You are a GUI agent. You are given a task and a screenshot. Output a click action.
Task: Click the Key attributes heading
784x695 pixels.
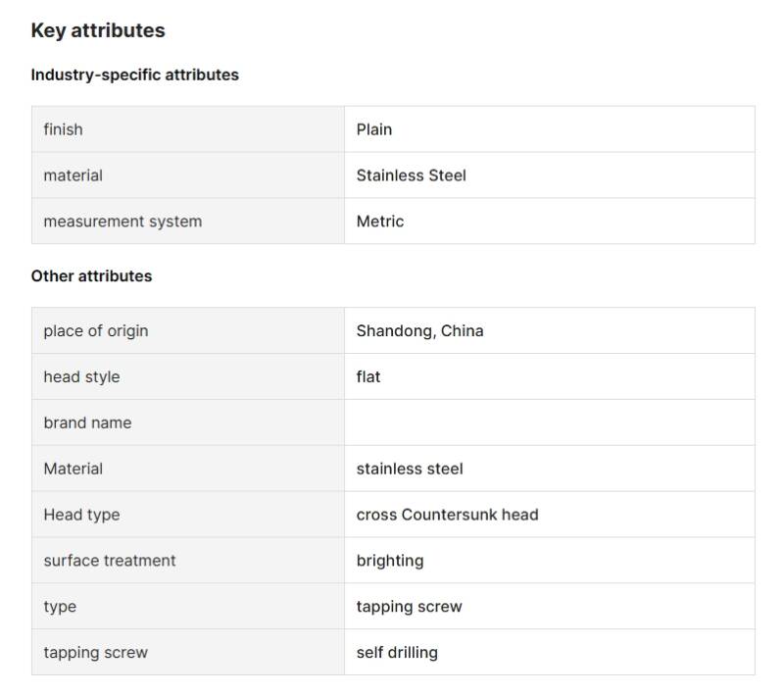point(98,30)
